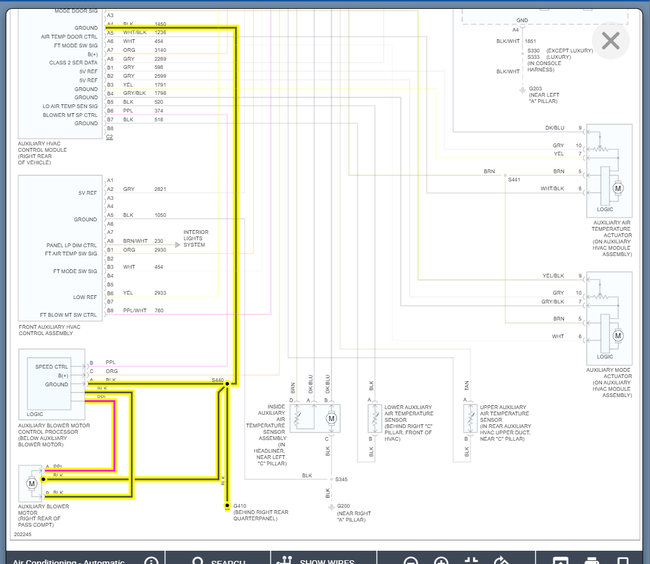Image resolution: width=650 pixels, height=564 pixels.
Task: Close the wiring diagram viewer
Action: (x=610, y=40)
